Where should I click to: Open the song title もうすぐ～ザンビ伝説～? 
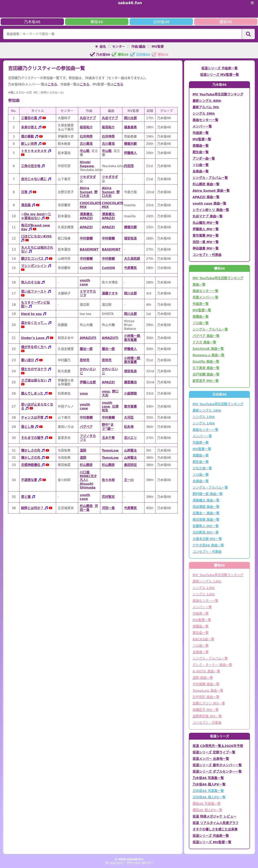coord(35,305)
